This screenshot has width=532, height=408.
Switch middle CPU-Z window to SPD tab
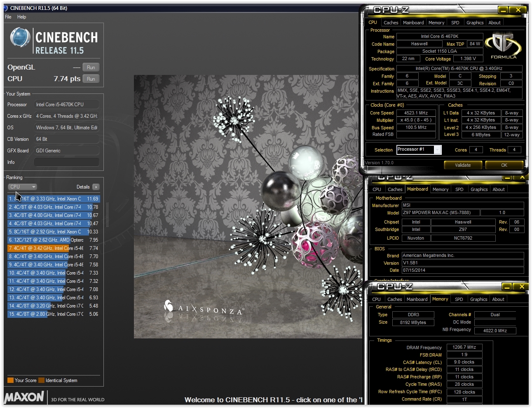point(459,189)
